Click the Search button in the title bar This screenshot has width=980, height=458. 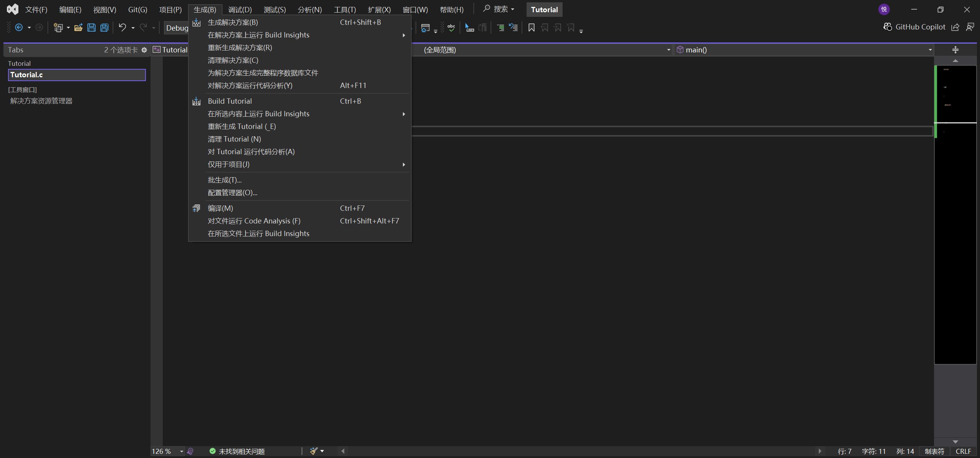499,9
